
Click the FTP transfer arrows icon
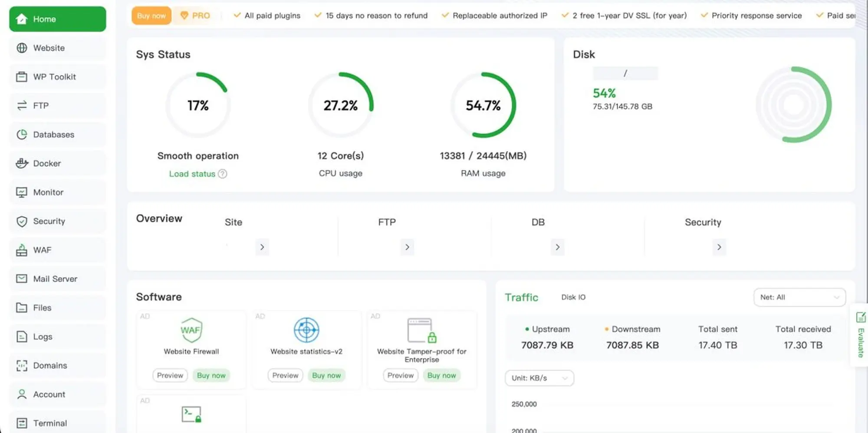[x=22, y=106]
